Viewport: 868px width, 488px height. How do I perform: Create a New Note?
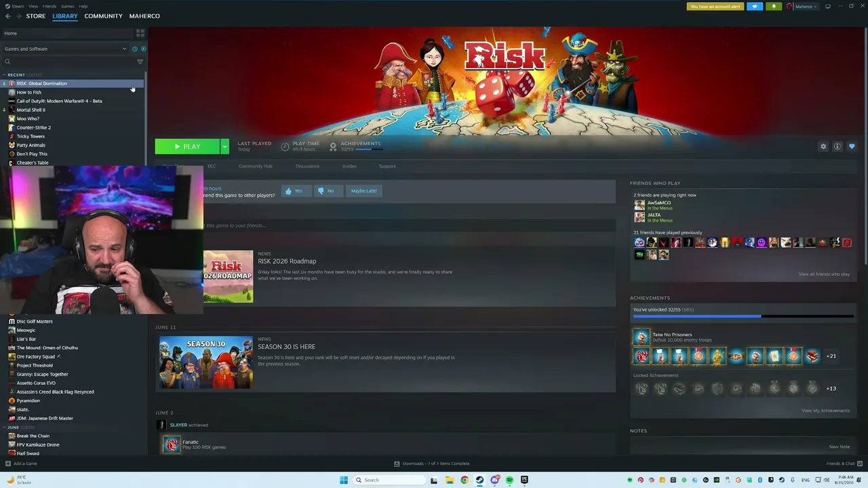pyautogui.click(x=839, y=447)
